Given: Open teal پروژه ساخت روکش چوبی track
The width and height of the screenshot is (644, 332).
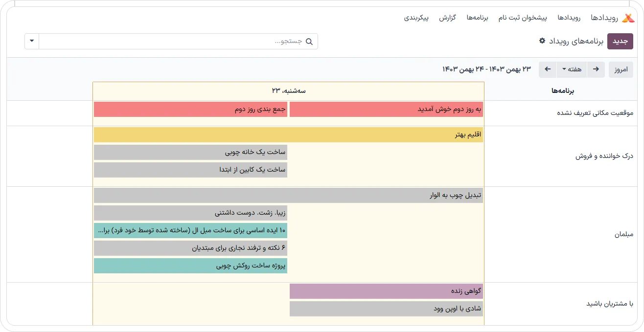Looking at the screenshot, I should [x=190, y=266].
